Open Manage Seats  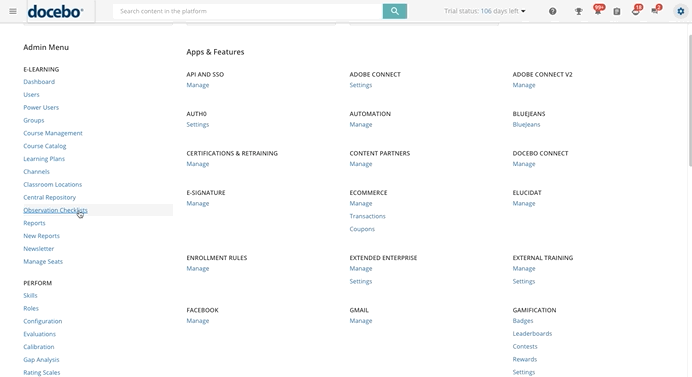point(43,261)
